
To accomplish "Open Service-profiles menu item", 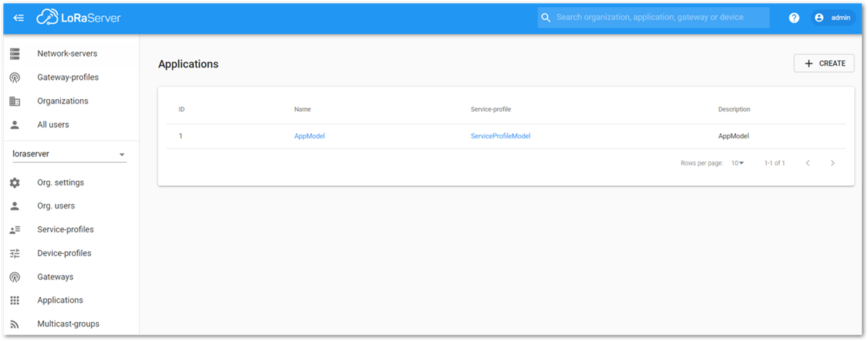I will tap(70, 230).
